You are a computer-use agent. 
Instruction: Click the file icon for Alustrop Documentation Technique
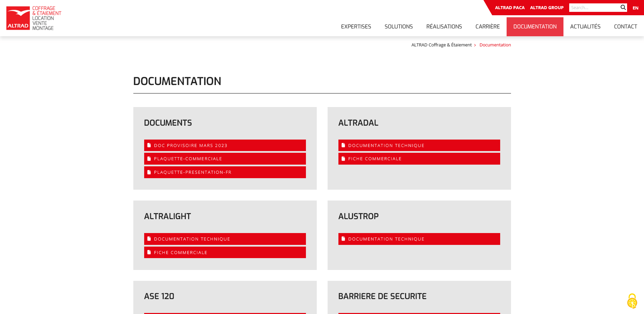point(343,239)
